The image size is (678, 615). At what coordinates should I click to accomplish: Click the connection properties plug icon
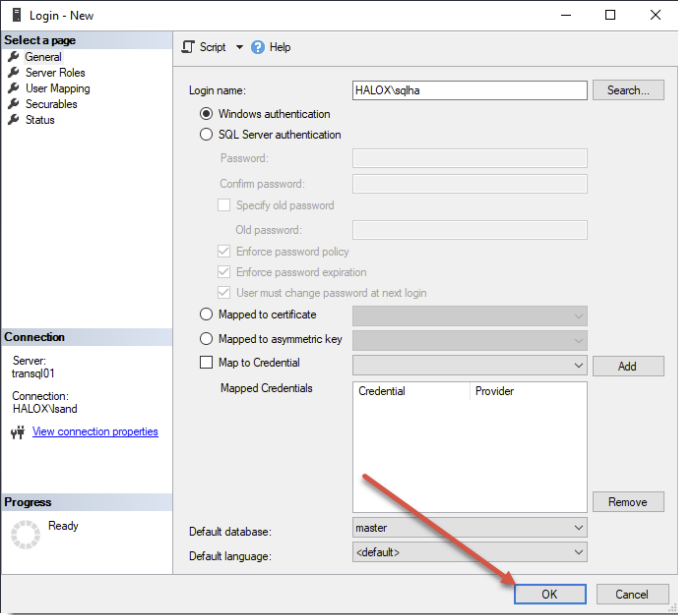18,432
